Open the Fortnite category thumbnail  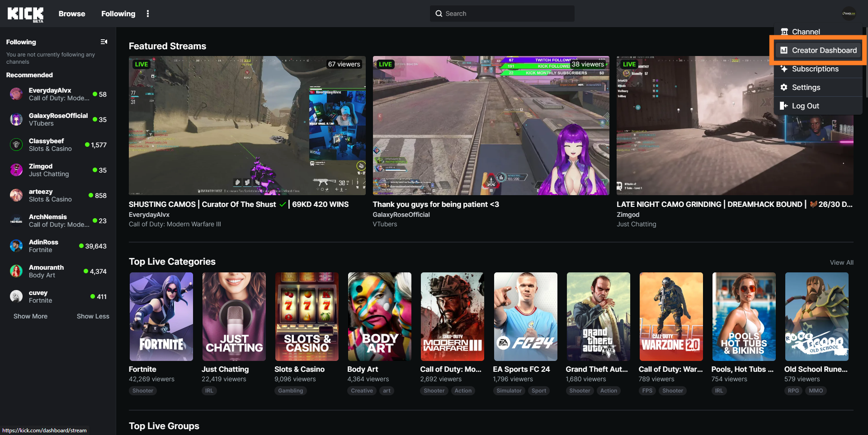tap(161, 316)
